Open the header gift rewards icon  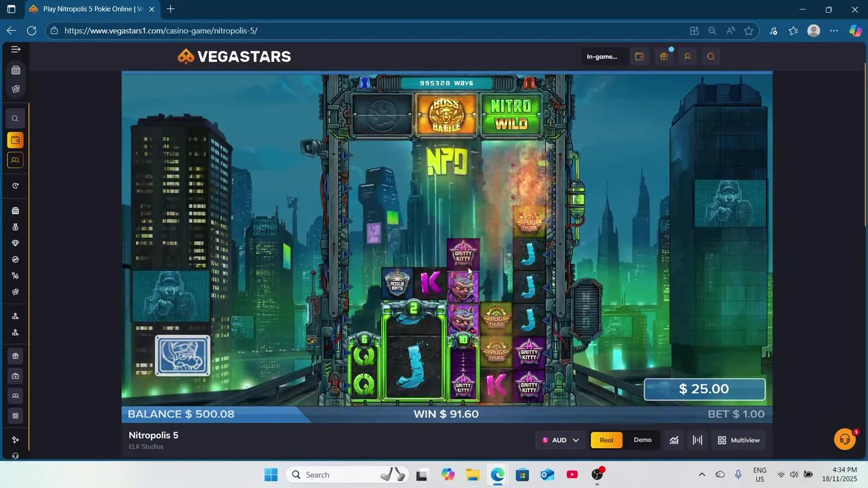click(664, 57)
